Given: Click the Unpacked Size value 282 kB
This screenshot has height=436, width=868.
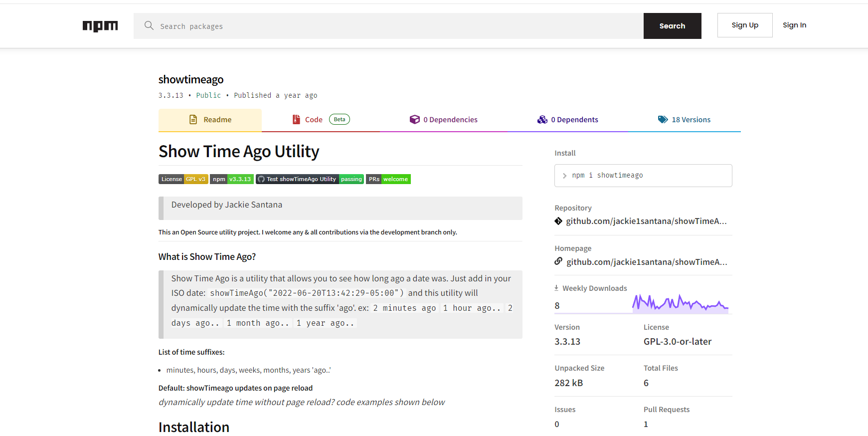Looking at the screenshot, I should click(569, 383).
